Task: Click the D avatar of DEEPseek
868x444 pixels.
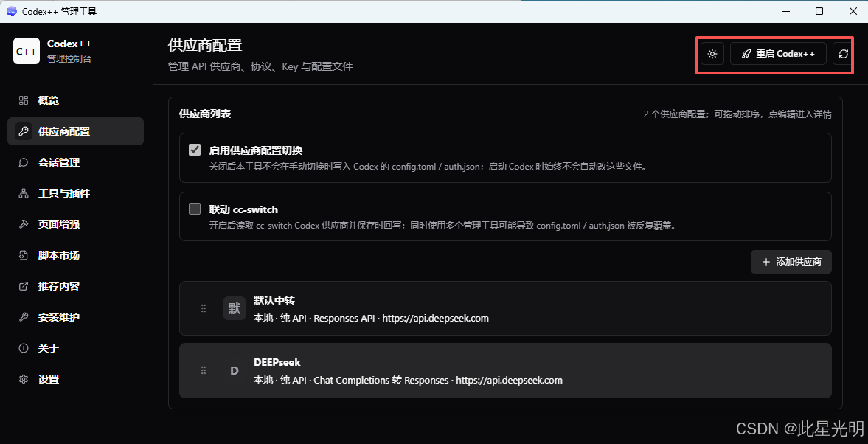Action: 235,370
